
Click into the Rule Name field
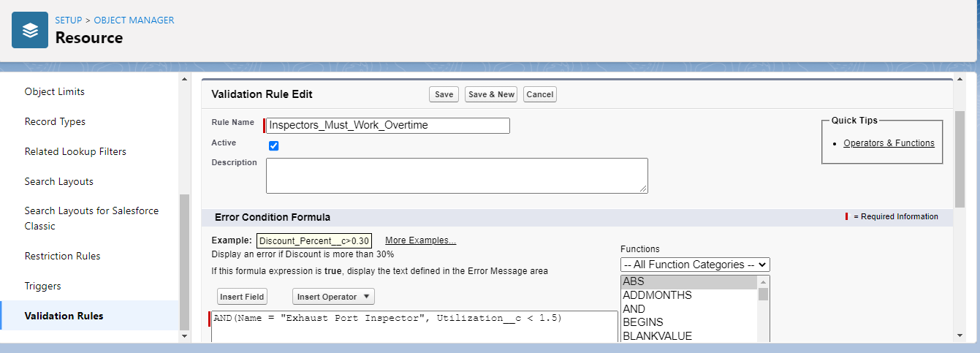(x=387, y=125)
